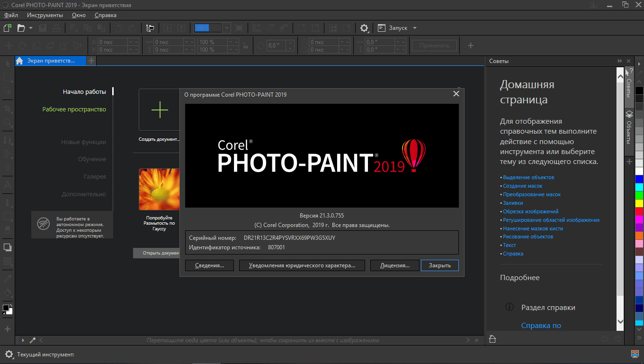Click the foreground/background color control in toolbox

pyautogui.click(x=7, y=309)
